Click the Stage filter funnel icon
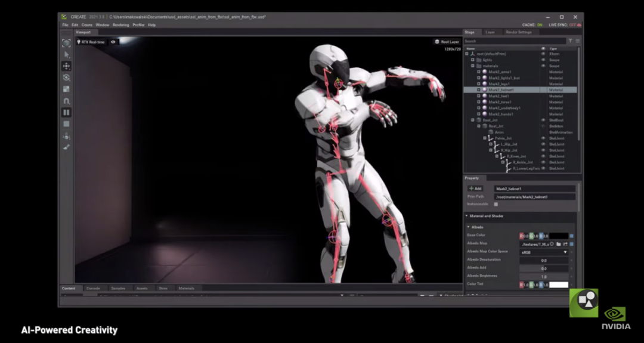Image resolution: width=644 pixels, height=343 pixels. click(570, 41)
